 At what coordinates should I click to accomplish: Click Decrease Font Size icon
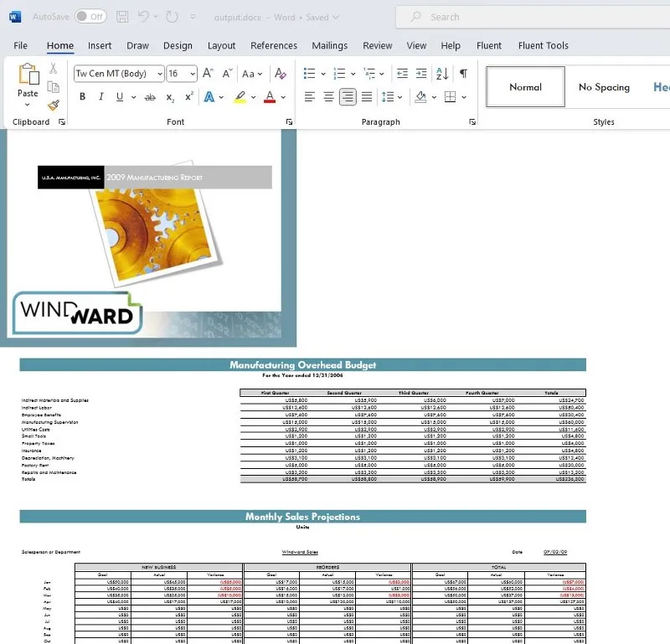click(x=227, y=74)
